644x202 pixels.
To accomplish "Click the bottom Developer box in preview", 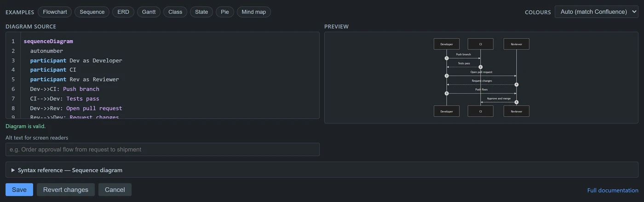I will pyautogui.click(x=447, y=111).
